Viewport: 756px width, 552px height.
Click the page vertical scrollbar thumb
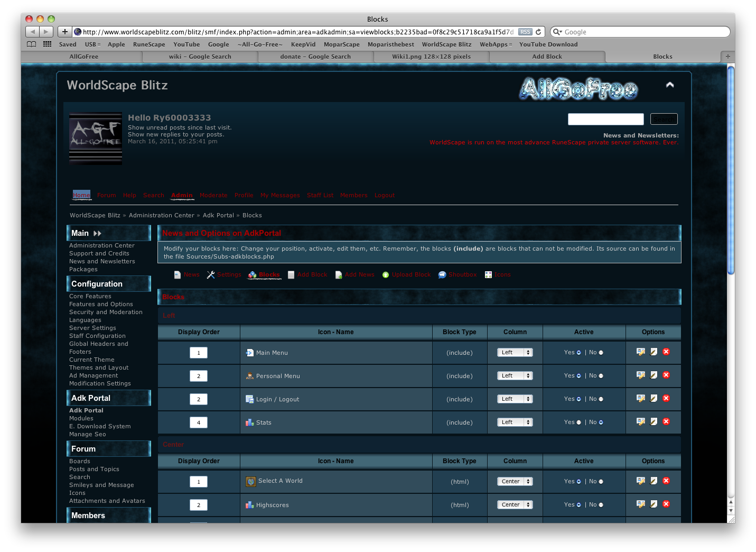[x=731, y=170]
